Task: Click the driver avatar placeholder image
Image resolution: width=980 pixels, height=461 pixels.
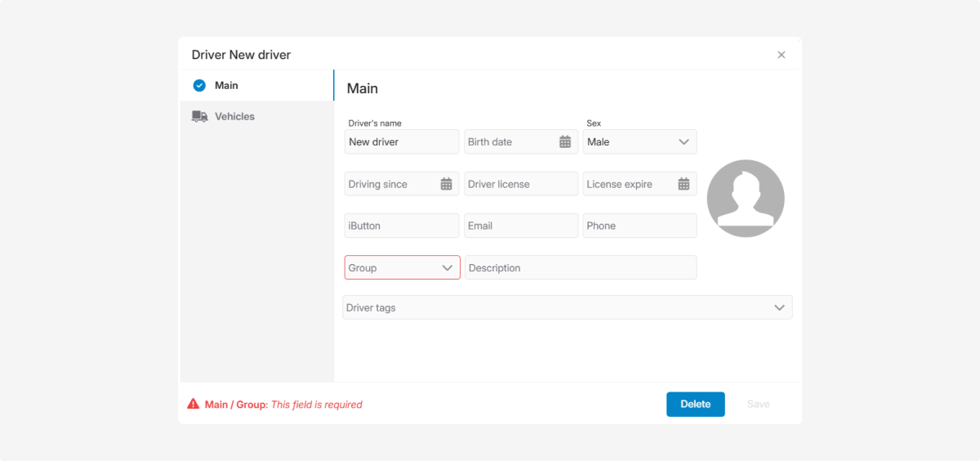Action: (745, 199)
